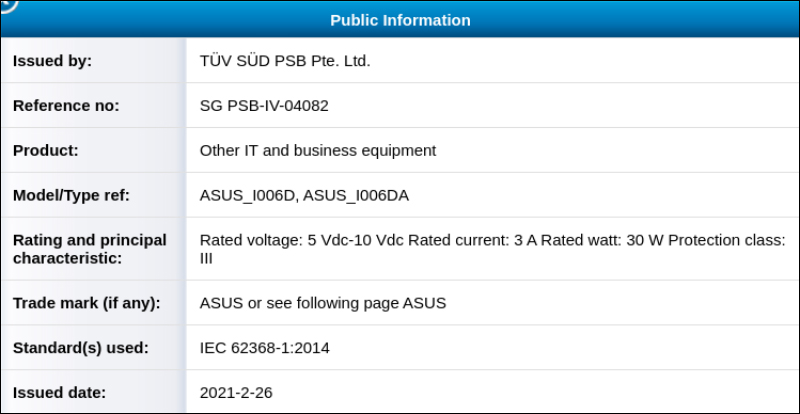Click the "Issued date:" label
Image resolution: width=800 pixels, height=414 pixels.
click(59, 393)
